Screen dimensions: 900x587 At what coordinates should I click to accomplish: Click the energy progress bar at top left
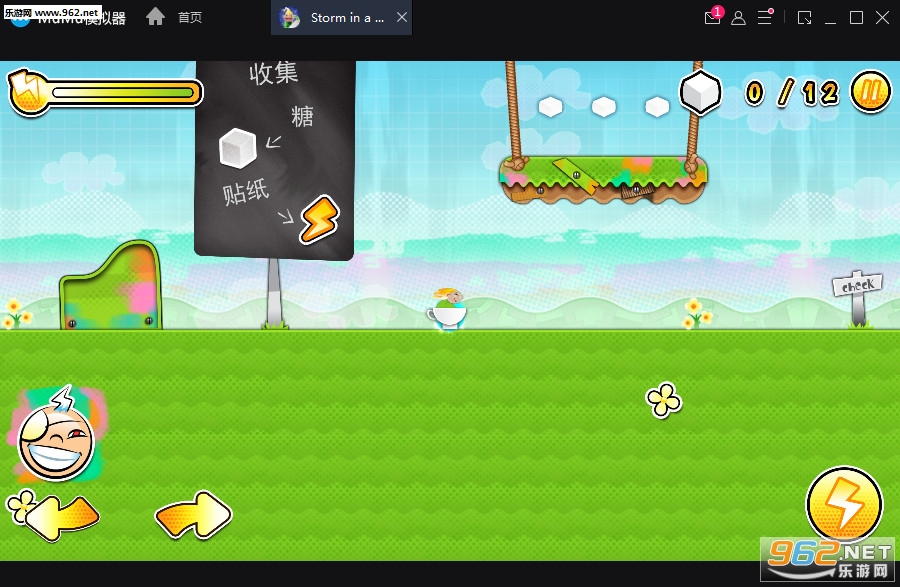point(120,93)
